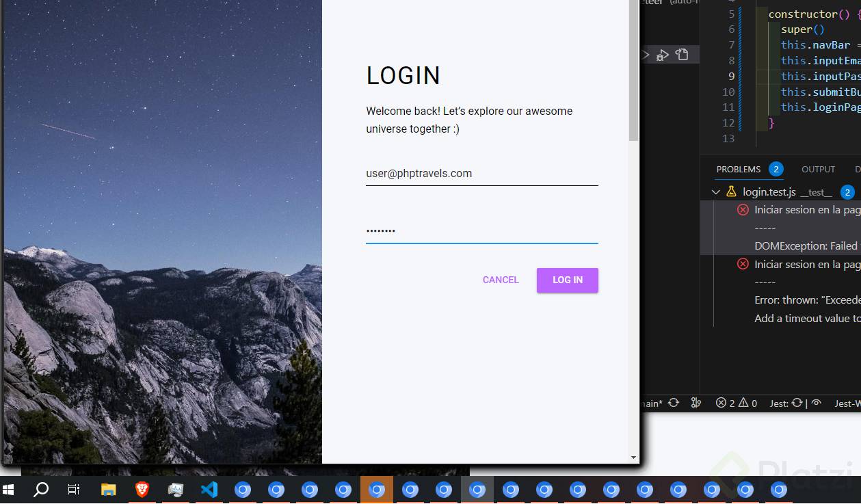Click the error icon above 'Error: thrown'

coord(743,264)
